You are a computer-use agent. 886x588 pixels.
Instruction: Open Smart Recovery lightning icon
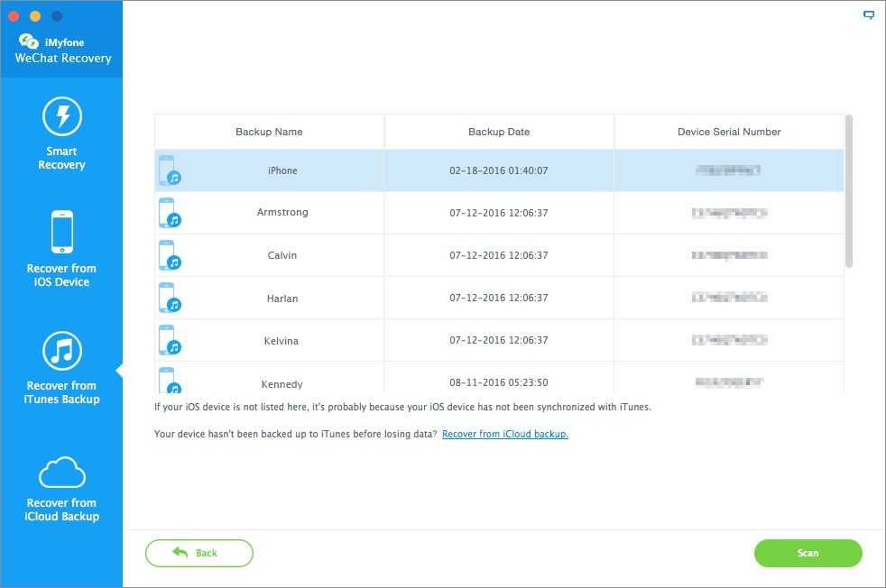click(x=61, y=116)
